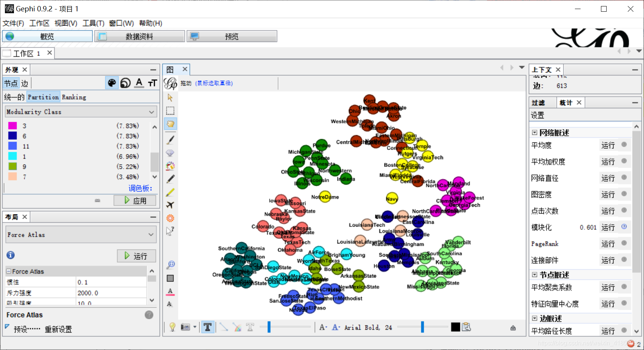The width and height of the screenshot is (644, 350).
Task: Collapse Force Atlas properties group
Action: (x=8, y=271)
